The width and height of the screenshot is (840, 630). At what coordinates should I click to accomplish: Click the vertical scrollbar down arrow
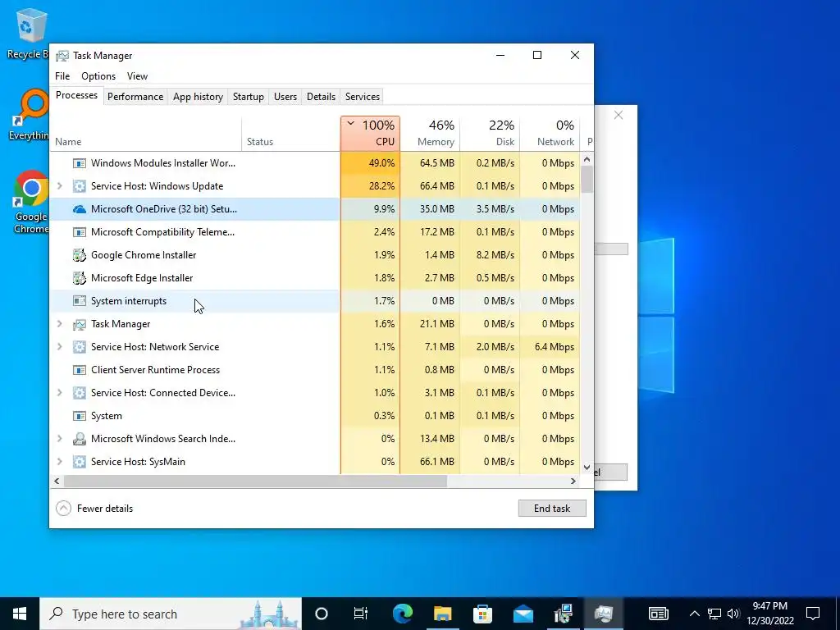click(587, 468)
